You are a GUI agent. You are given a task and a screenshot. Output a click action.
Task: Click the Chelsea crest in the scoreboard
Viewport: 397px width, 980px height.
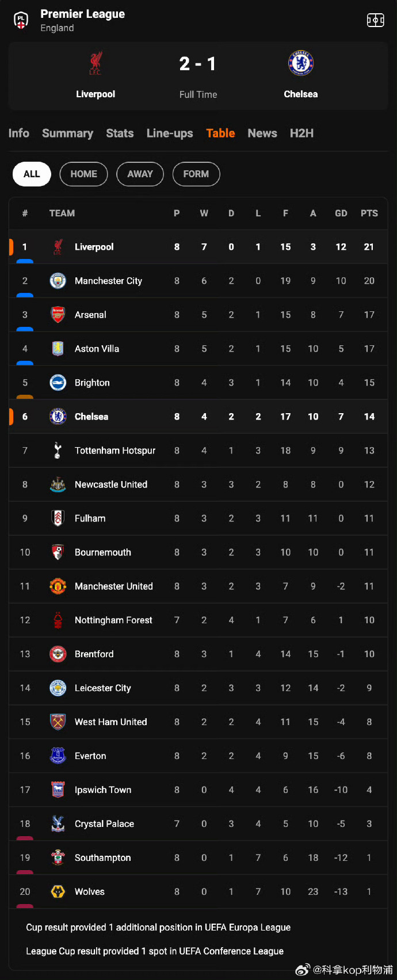tap(300, 63)
